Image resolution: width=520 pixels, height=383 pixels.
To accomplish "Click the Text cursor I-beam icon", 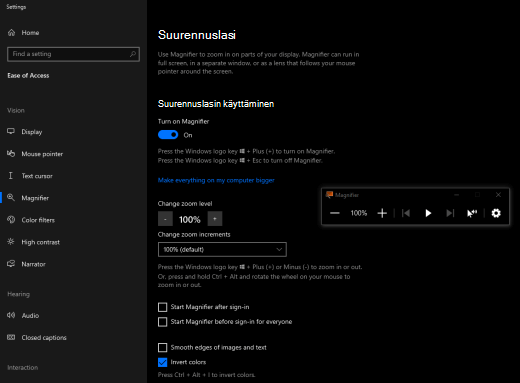I will click(11, 176).
